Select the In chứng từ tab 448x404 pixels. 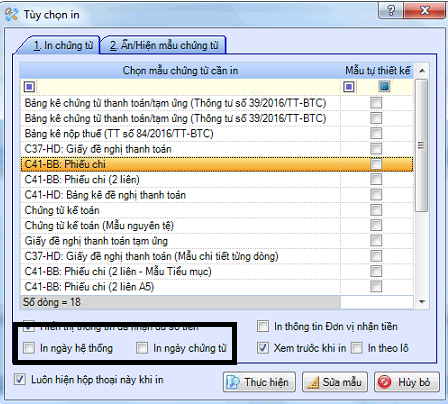(x=63, y=45)
